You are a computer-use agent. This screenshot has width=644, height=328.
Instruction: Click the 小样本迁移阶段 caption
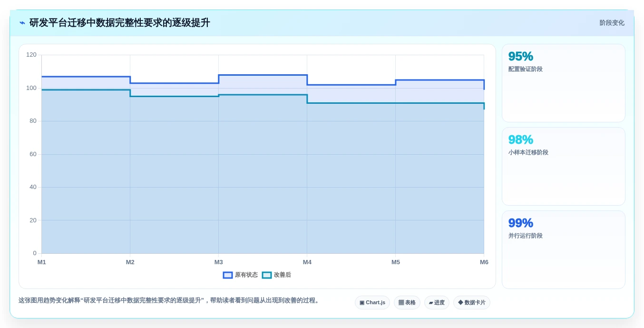click(528, 152)
